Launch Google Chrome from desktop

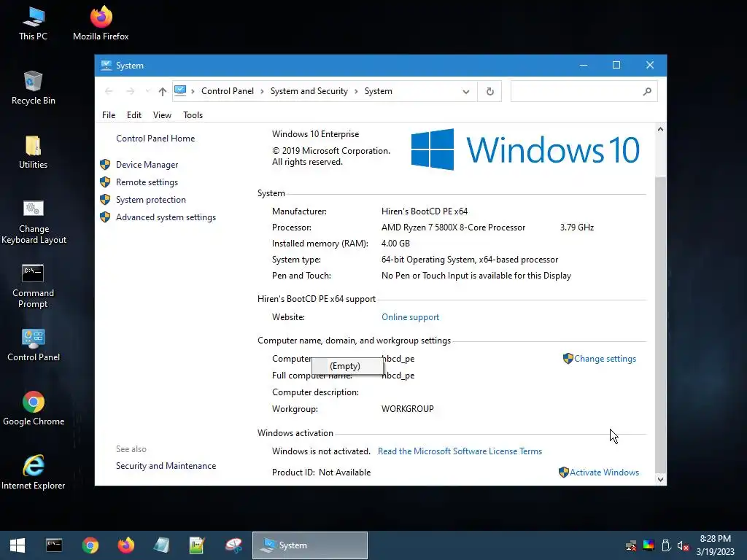34,409
